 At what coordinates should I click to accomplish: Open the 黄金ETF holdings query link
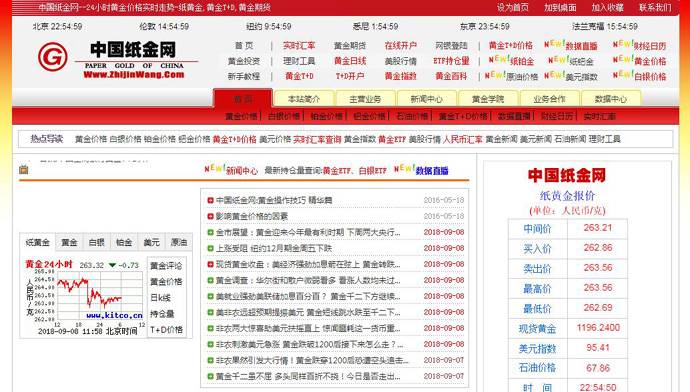click(x=337, y=171)
